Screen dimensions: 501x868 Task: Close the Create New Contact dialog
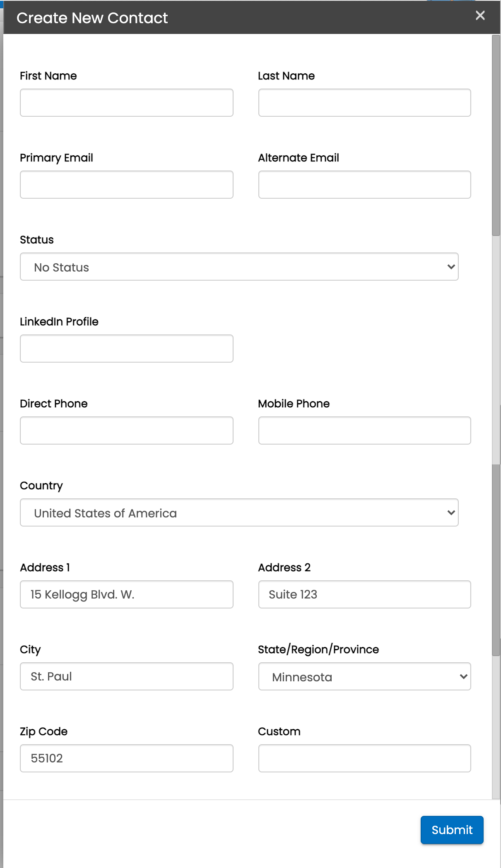point(480,16)
